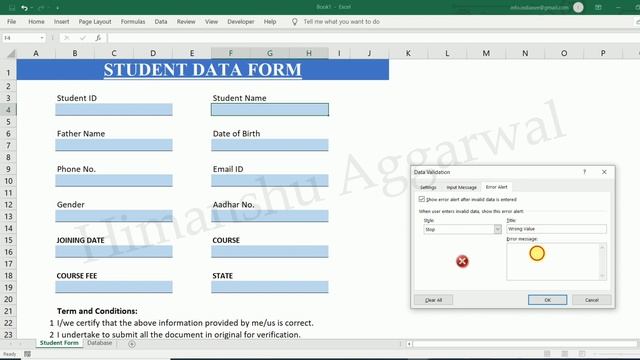
Task: Click the State input cell
Action: (270, 287)
